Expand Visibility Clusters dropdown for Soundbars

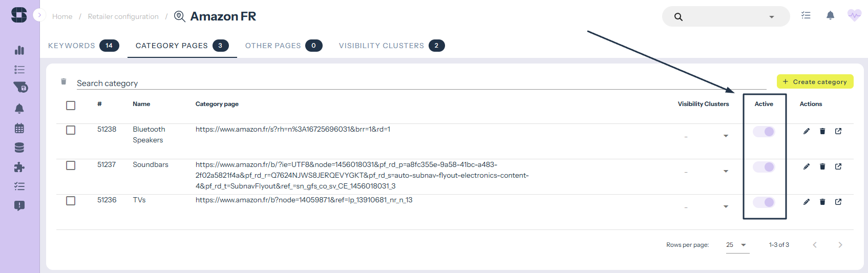tap(726, 171)
